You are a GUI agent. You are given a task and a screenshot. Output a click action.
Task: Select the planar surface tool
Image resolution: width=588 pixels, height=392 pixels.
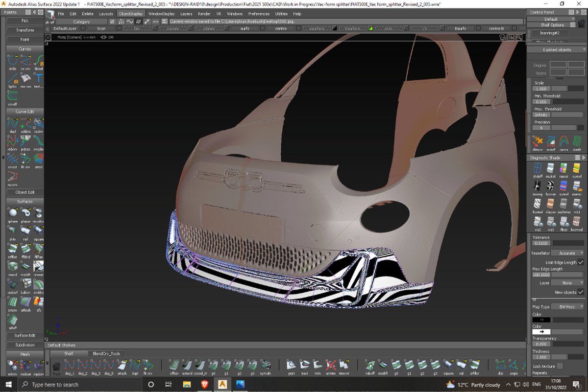(25, 214)
